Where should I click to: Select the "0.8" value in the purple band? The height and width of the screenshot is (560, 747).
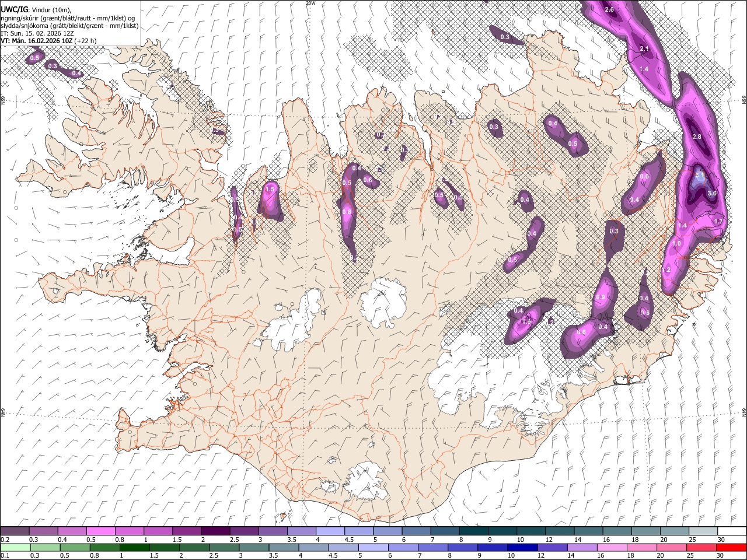point(347,212)
